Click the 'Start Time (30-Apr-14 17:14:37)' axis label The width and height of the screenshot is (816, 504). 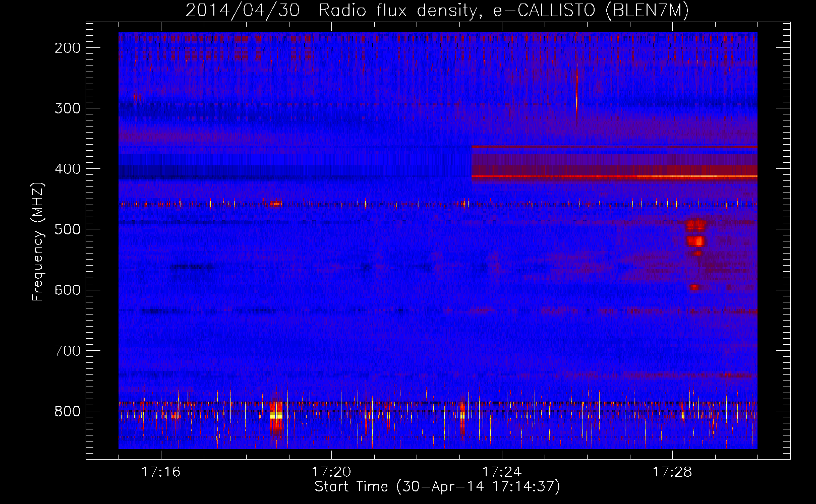[x=437, y=487]
